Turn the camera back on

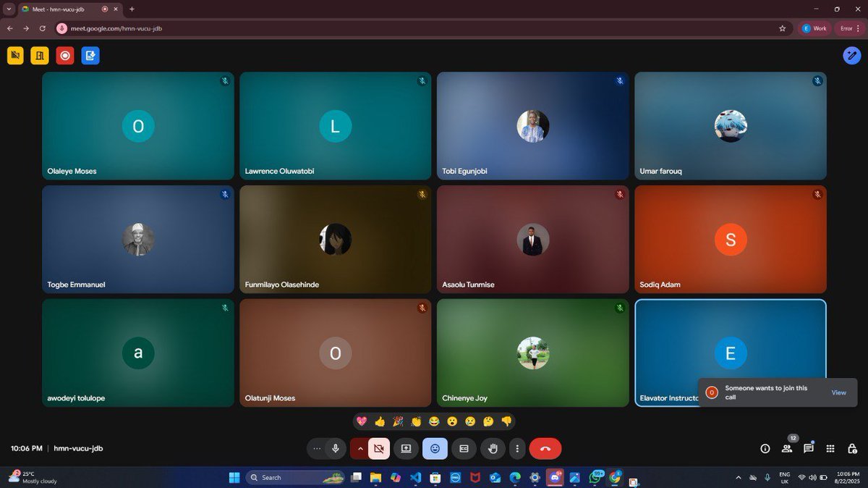[x=379, y=448]
